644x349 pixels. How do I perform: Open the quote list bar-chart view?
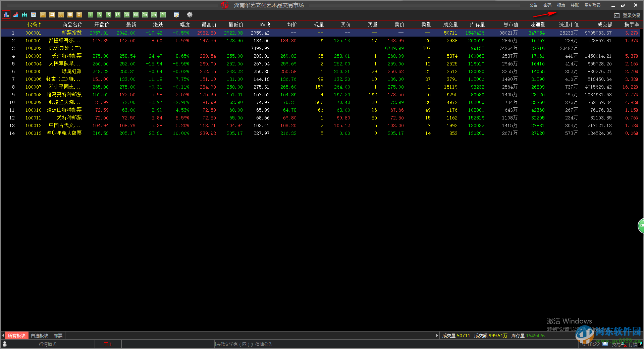(6, 15)
